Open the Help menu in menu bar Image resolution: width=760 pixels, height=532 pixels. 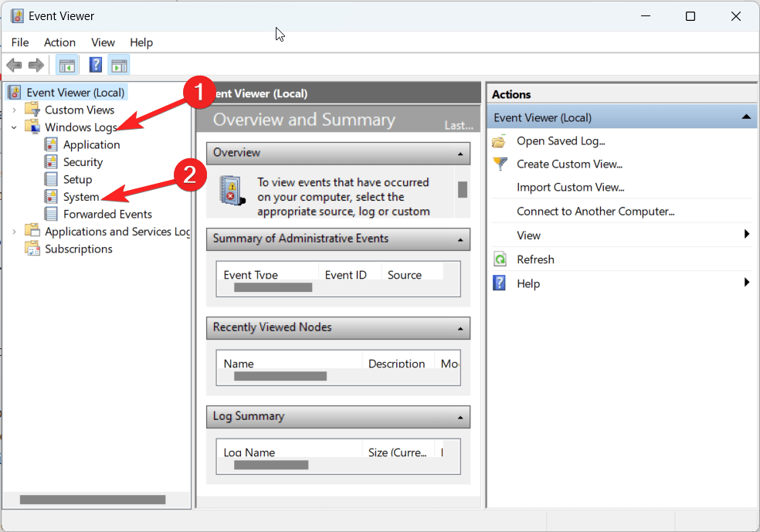[141, 42]
